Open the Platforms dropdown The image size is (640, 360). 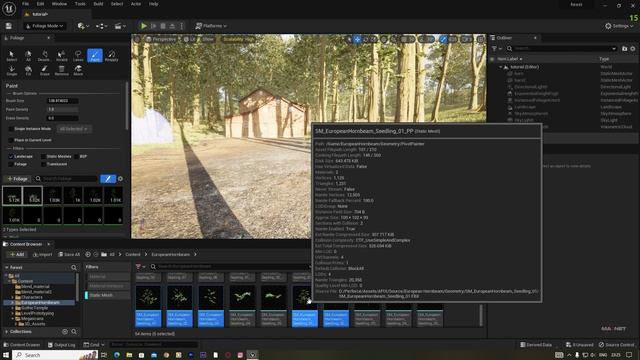211,26
